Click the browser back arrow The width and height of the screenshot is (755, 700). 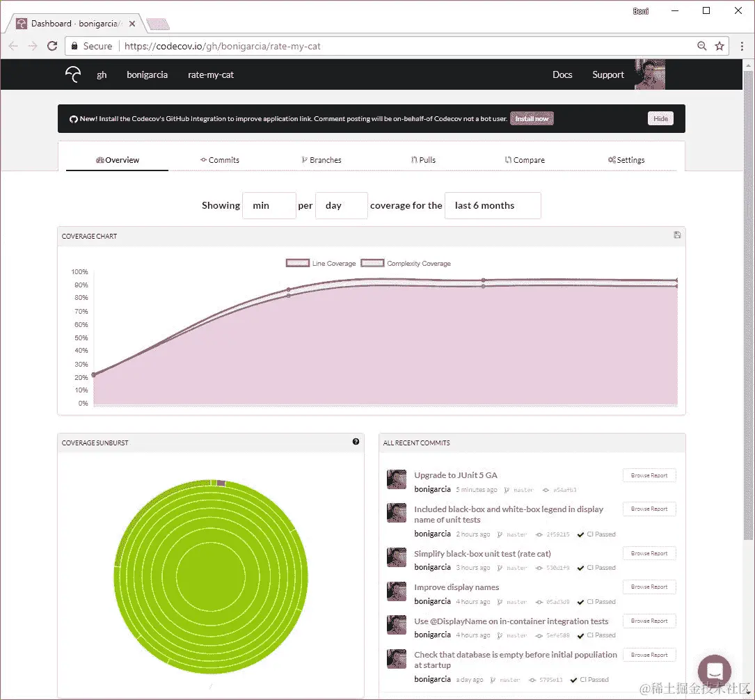click(13, 46)
